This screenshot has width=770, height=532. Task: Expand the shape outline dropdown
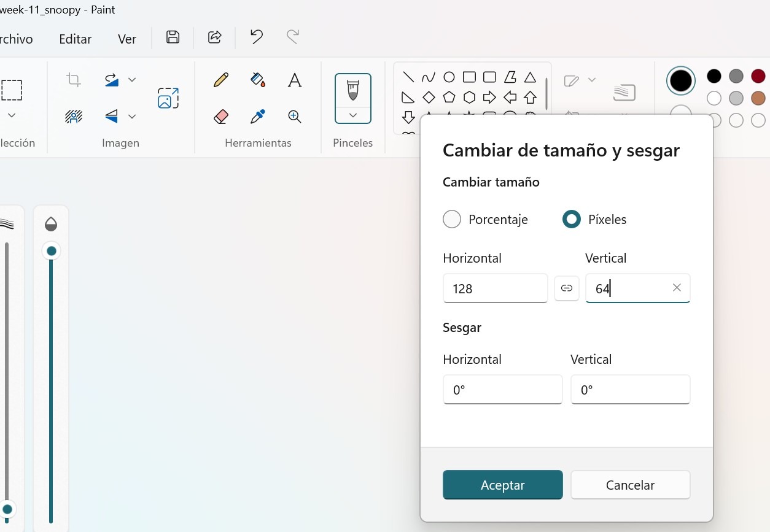pos(592,80)
